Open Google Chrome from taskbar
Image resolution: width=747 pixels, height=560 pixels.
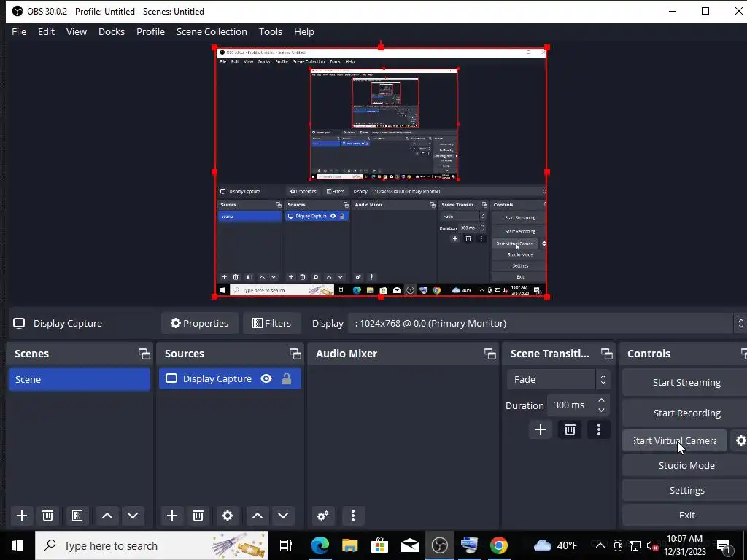tap(499, 545)
